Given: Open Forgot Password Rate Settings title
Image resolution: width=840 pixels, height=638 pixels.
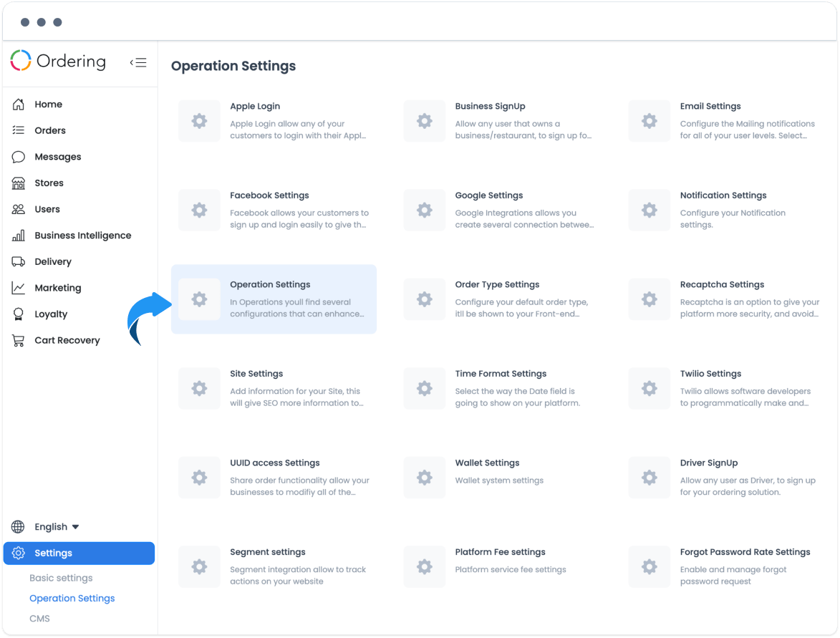Looking at the screenshot, I should click(745, 552).
